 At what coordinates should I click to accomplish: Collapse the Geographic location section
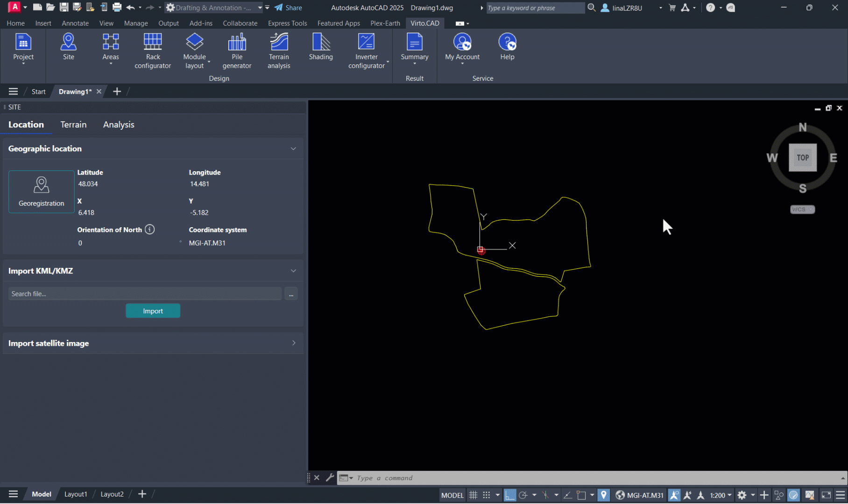tap(293, 149)
